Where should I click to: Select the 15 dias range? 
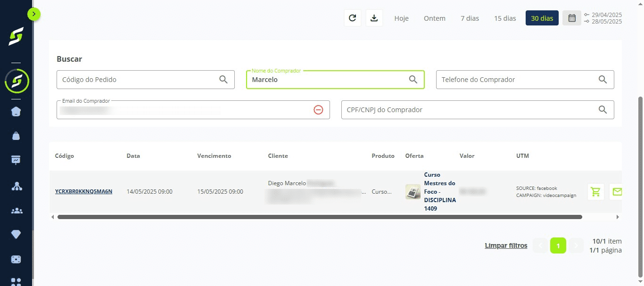pyautogui.click(x=505, y=18)
